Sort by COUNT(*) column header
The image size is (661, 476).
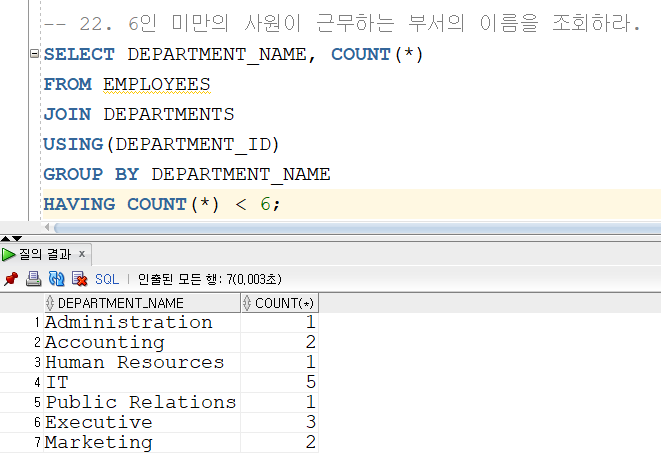(279, 303)
